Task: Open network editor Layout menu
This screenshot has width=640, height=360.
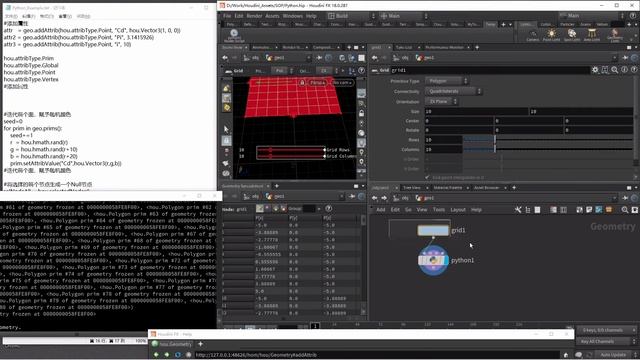Action: [x=458, y=210]
